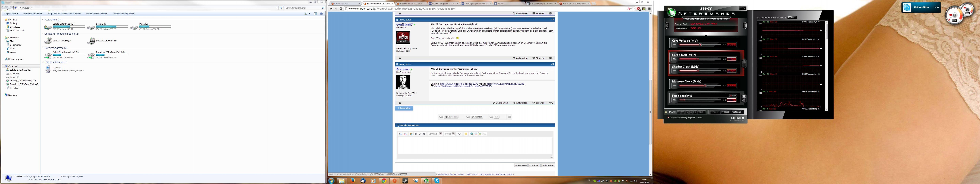
Task: Click the Direkt antworten text area
Action: (x=475, y=145)
